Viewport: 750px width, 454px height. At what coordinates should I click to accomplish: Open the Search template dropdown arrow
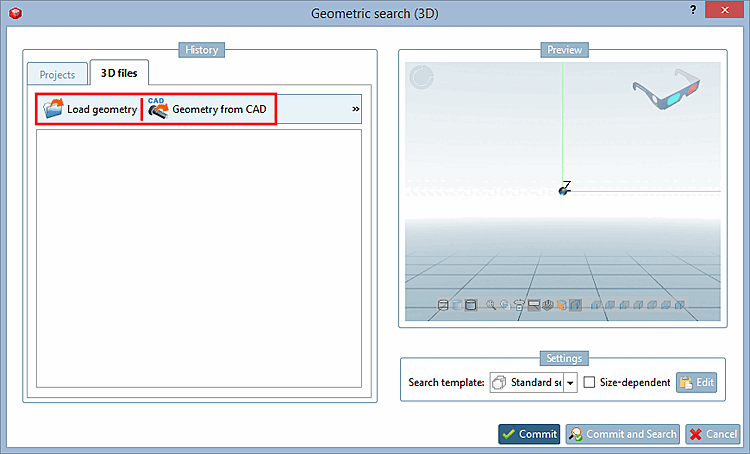click(570, 383)
